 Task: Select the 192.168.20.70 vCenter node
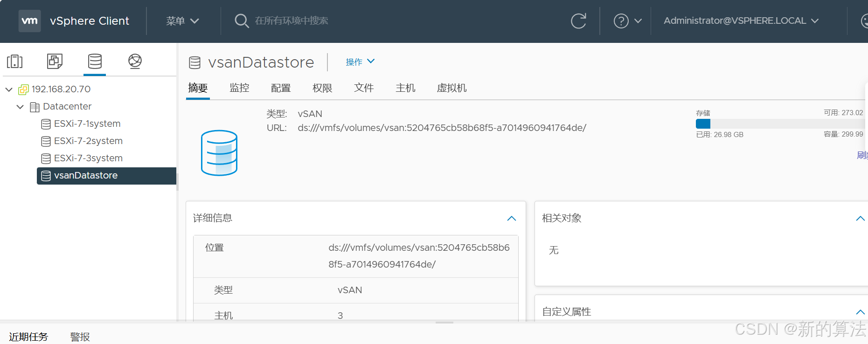click(x=61, y=89)
